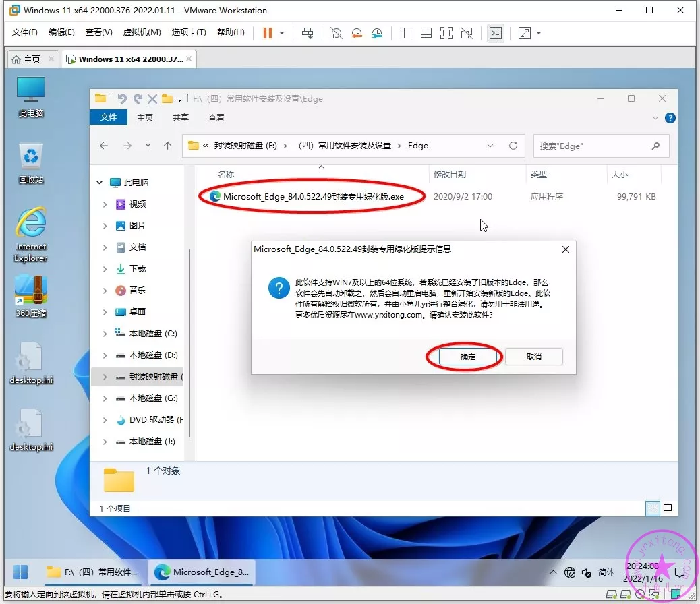Screen dimensions: 700x604
Task: Open the VMware console view icon
Action: (496, 33)
